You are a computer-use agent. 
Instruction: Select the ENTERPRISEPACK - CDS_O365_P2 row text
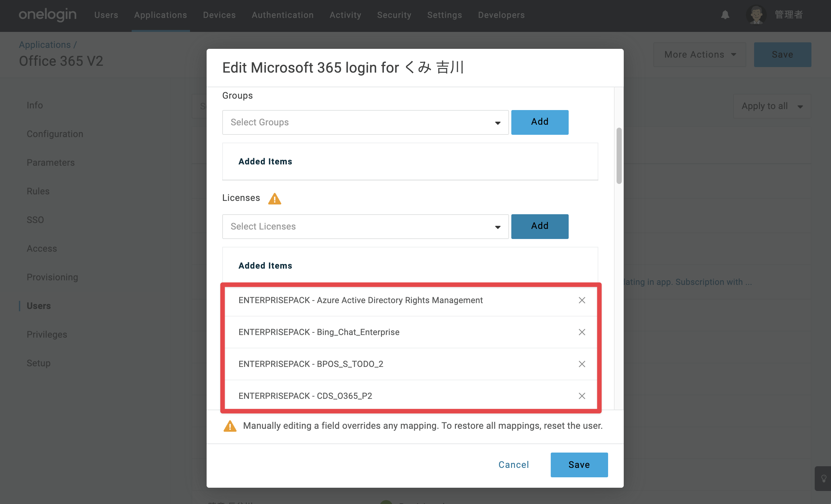point(305,396)
